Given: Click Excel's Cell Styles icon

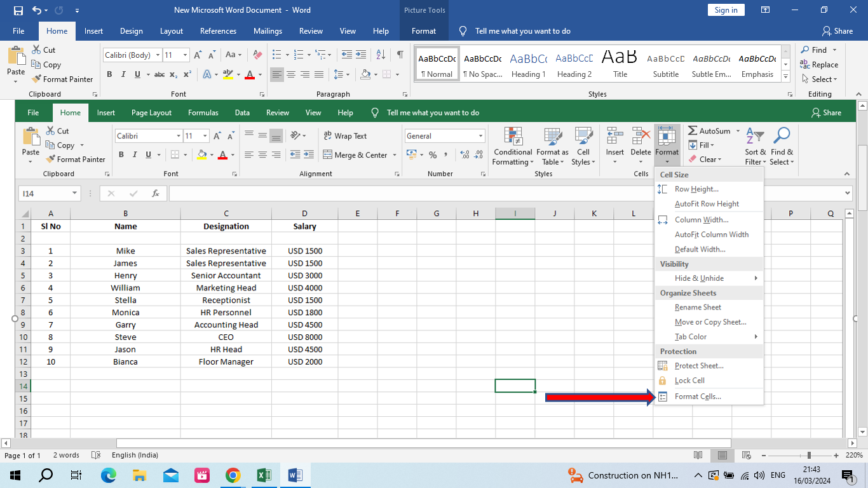Looking at the screenshot, I should pyautogui.click(x=583, y=136).
